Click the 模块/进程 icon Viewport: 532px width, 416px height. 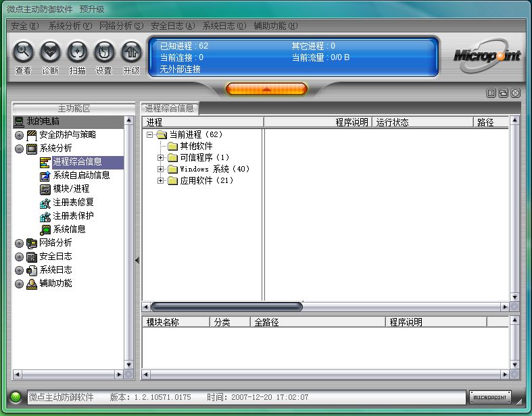(x=45, y=189)
